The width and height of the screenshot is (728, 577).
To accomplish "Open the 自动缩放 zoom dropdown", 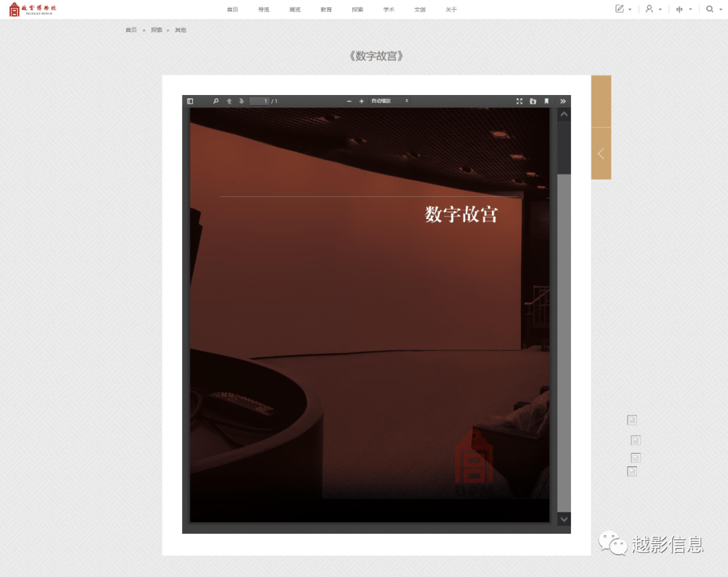I will [x=390, y=101].
